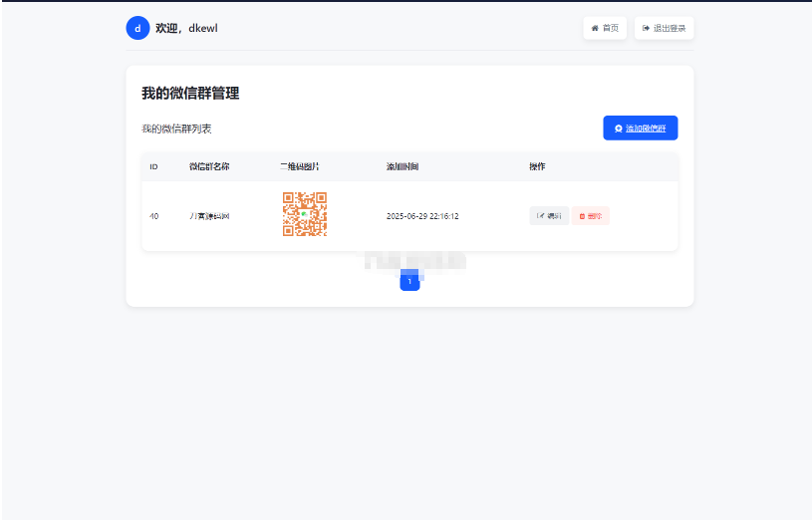Viewport: 812px width, 520px height.
Task: Click the group name cell in row 40
Action: 209,216
